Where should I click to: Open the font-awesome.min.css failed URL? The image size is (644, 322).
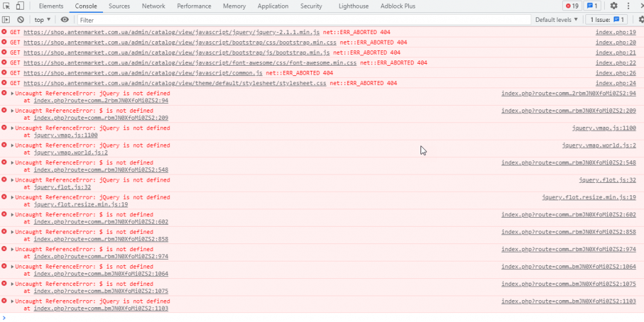click(190, 63)
